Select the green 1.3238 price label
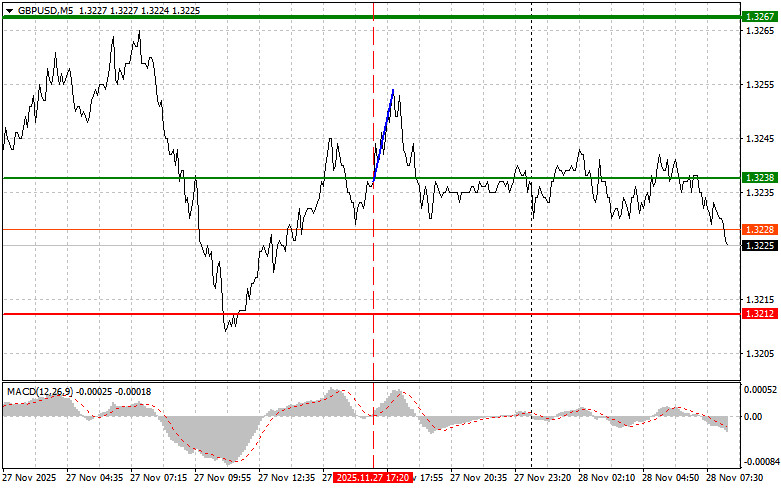 [x=758, y=177]
